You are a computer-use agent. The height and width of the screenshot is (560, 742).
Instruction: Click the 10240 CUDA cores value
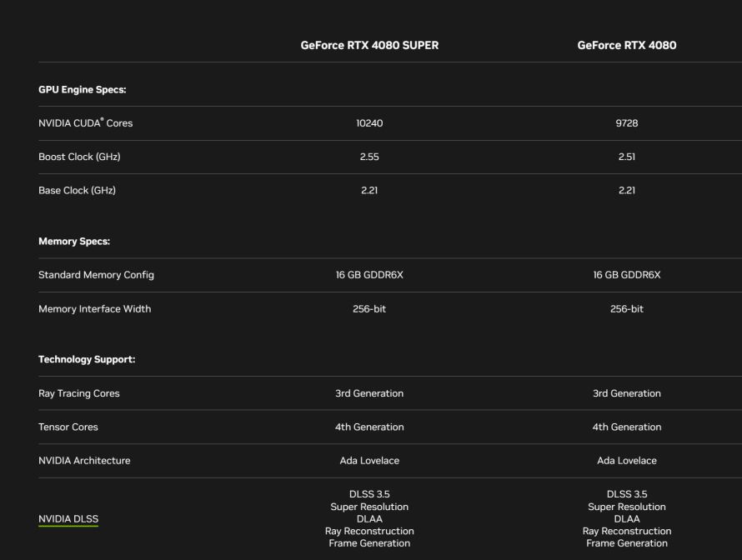tap(369, 123)
